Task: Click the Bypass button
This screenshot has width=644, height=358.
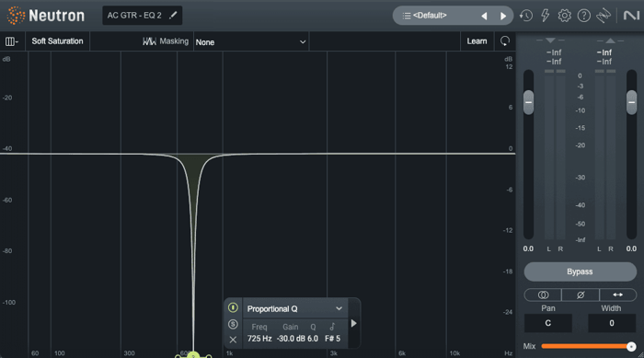Action: pyautogui.click(x=580, y=271)
